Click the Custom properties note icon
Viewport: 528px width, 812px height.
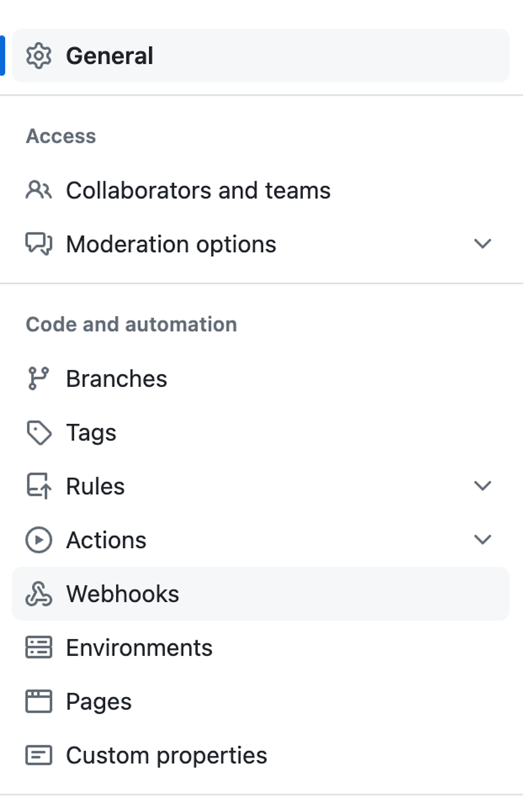pos(38,755)
